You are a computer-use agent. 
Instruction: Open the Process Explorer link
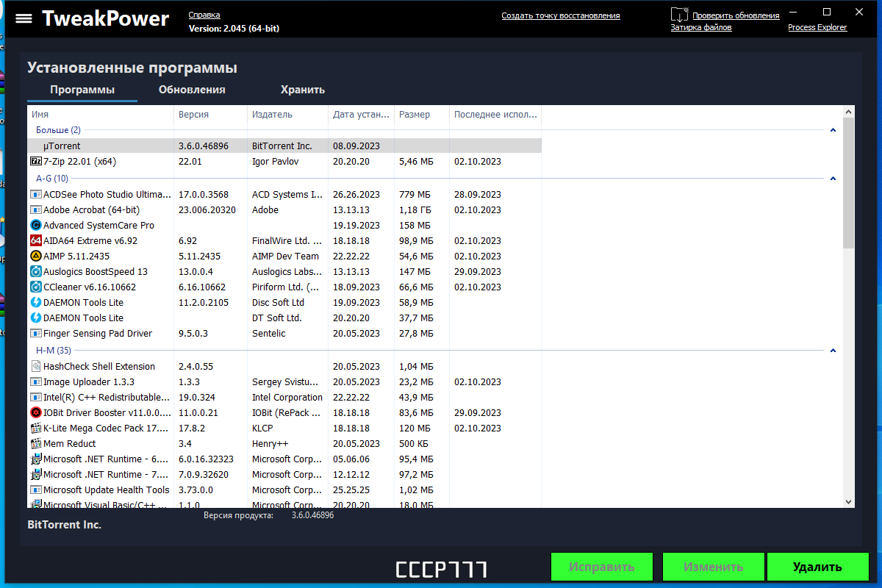click(817, 27)
